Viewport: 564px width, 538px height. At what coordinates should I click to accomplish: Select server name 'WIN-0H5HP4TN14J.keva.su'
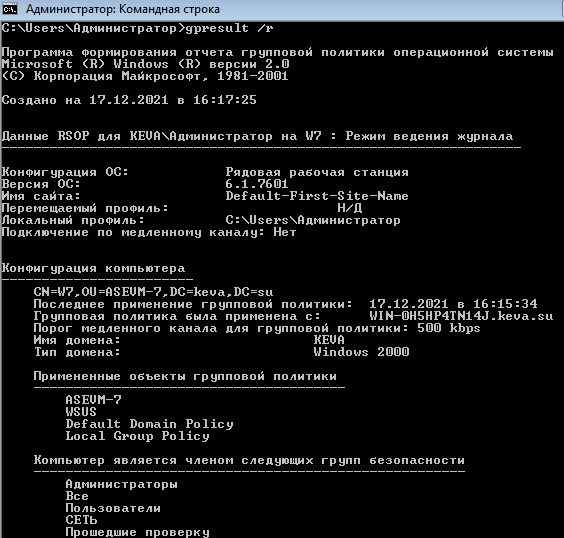(461, 316)
